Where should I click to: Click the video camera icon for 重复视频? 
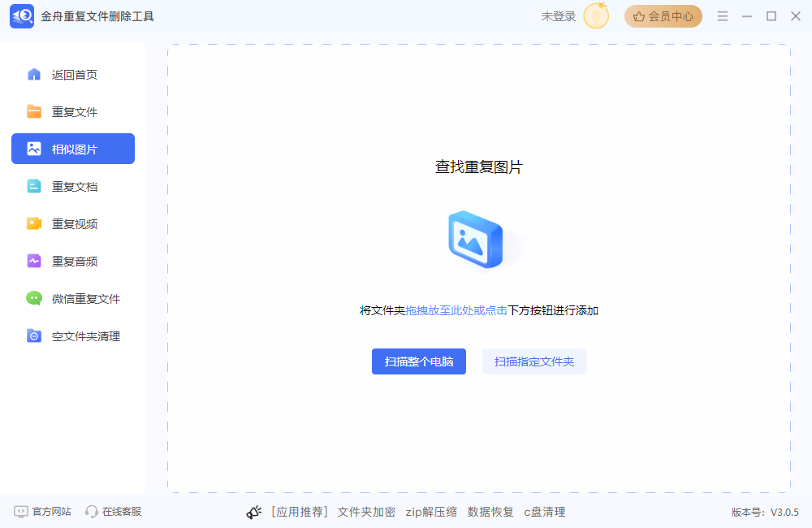click(x=33, y=223)
